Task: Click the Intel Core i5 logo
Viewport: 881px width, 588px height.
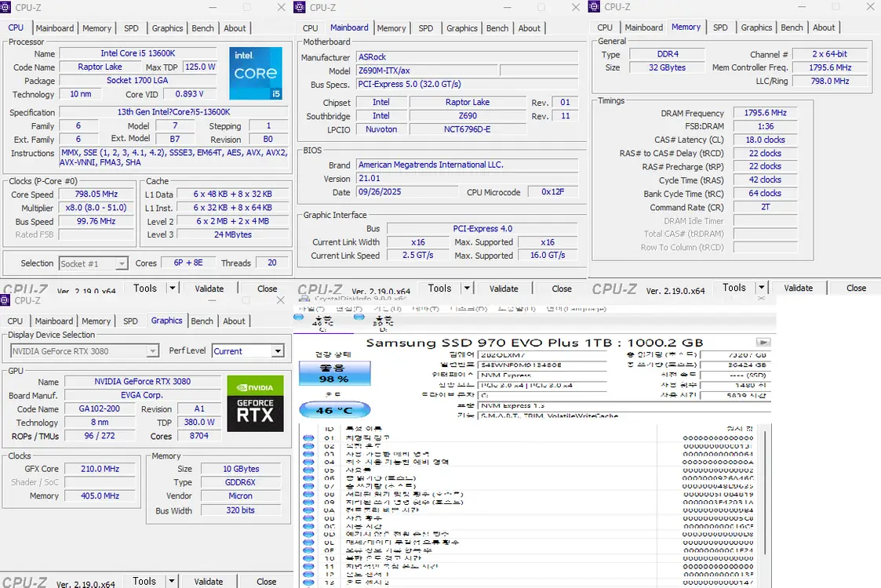Action: [x=256, y=74]
